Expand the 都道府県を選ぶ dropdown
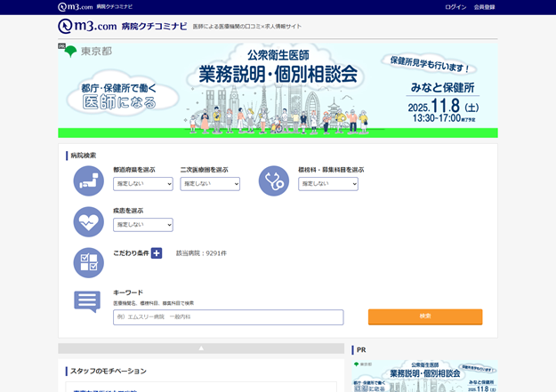Image resolution: width=556 pixels, height=392 pixels. (x=143, y=184)
